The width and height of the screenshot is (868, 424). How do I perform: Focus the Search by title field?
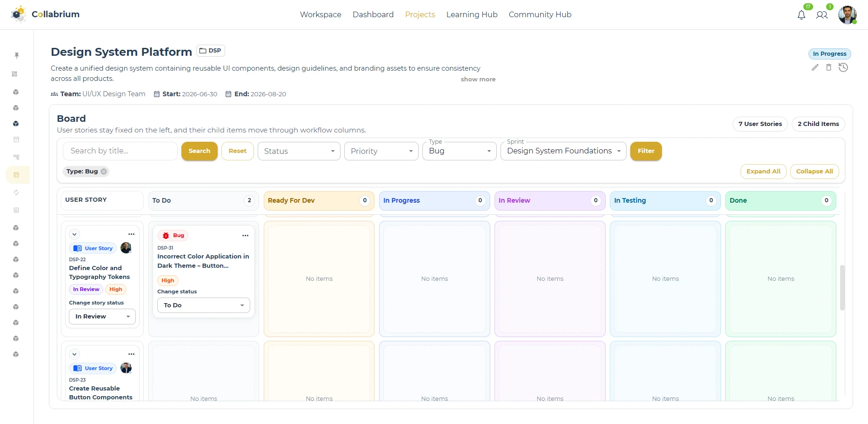click(x=120, y=151)
